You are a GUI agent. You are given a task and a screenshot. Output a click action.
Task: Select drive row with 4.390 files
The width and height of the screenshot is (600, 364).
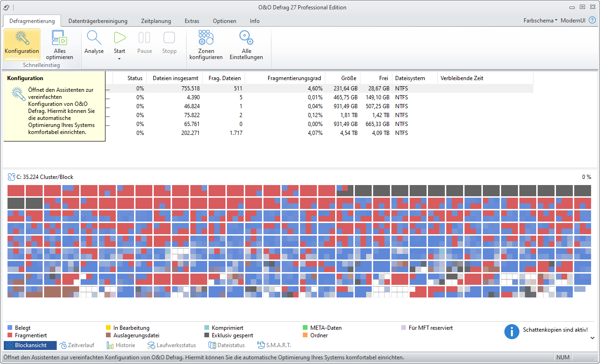319,97
